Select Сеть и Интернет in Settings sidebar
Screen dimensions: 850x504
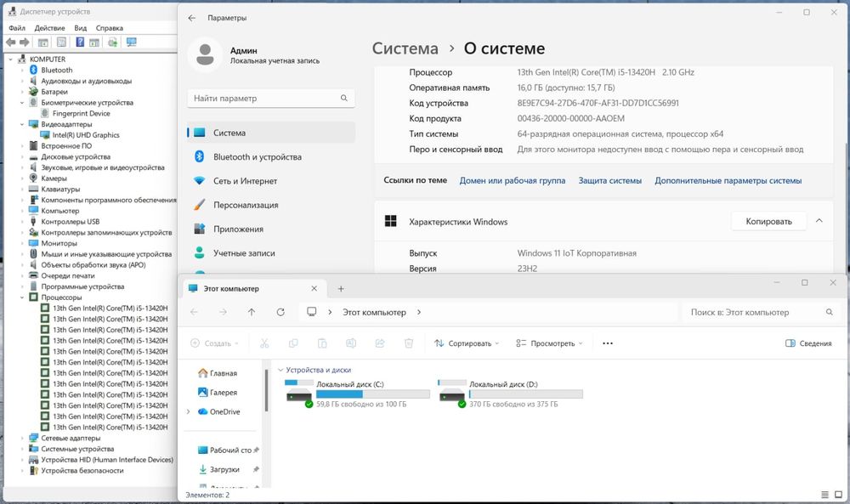point(271,181)
